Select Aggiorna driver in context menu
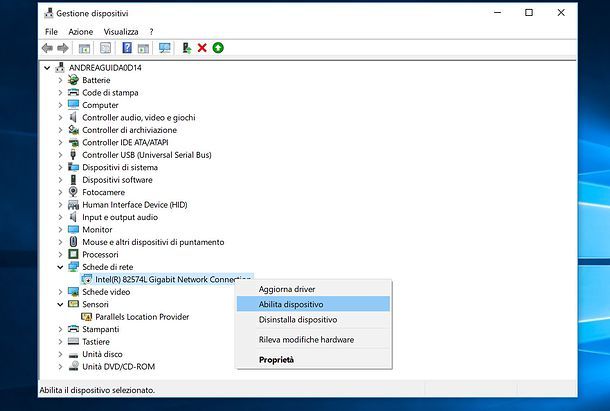 click(x=287, y=289)
